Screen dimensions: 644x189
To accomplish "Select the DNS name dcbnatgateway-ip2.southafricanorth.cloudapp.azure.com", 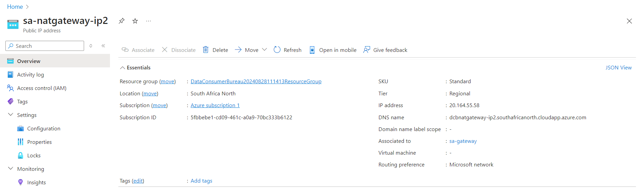I will coord(518,118).
